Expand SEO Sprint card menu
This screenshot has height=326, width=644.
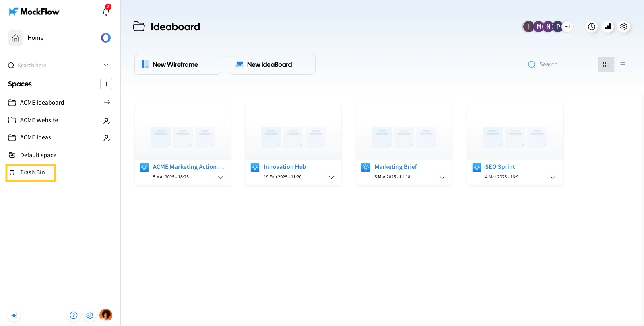point(553,177)
